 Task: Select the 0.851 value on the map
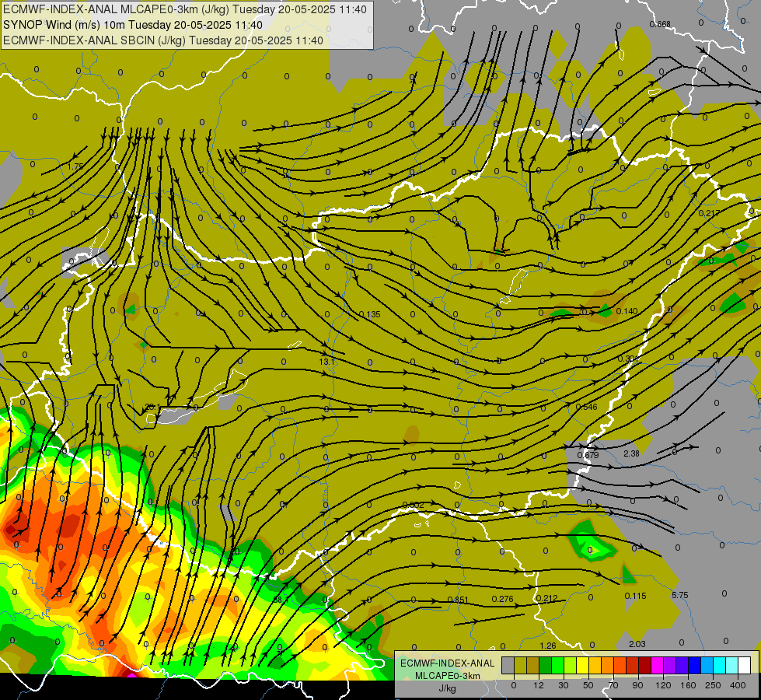458,600
